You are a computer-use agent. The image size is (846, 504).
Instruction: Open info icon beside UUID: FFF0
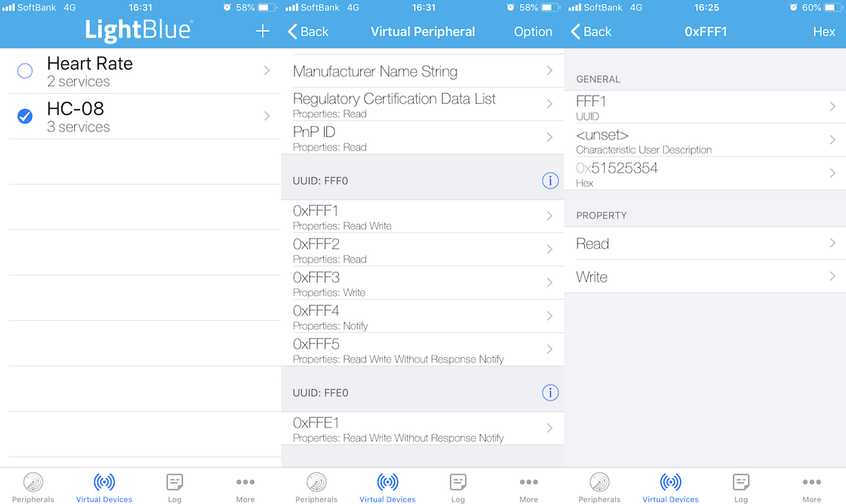(550, 181)
